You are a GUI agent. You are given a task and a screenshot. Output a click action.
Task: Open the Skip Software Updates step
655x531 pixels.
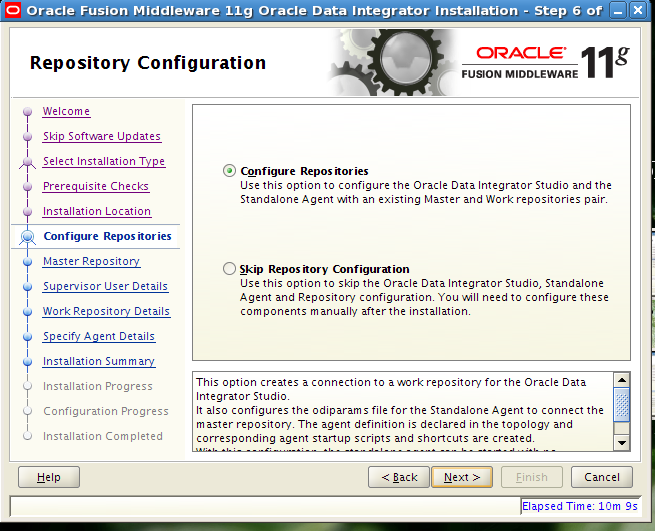tap(102, 136)
